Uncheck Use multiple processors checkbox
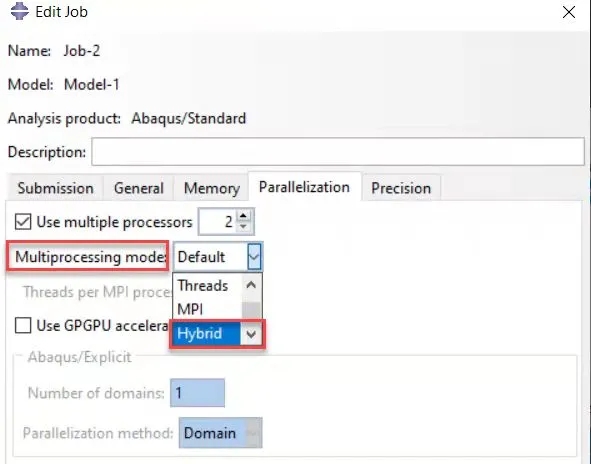 [x=23, y=222]
